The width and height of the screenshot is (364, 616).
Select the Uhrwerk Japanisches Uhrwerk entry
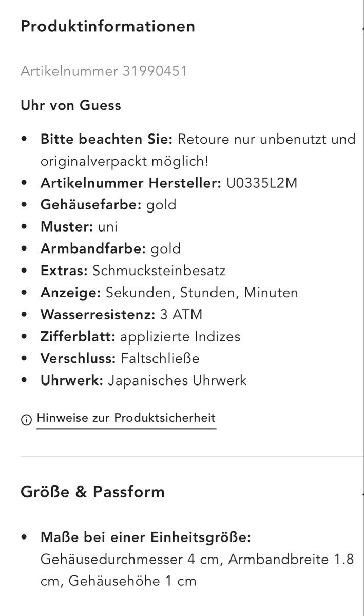(x=144, y=380)
